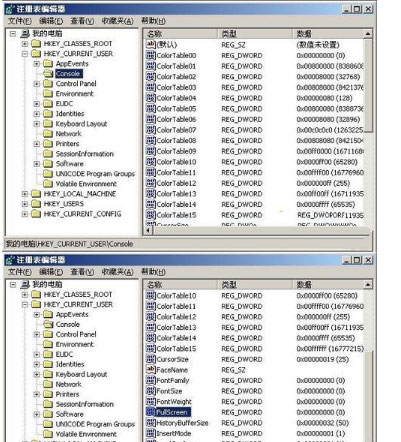Click scroll-up arrow in bottom window list
Image resolution: width=401 pixels, height=442 pixels.
[x=368, y=284]
